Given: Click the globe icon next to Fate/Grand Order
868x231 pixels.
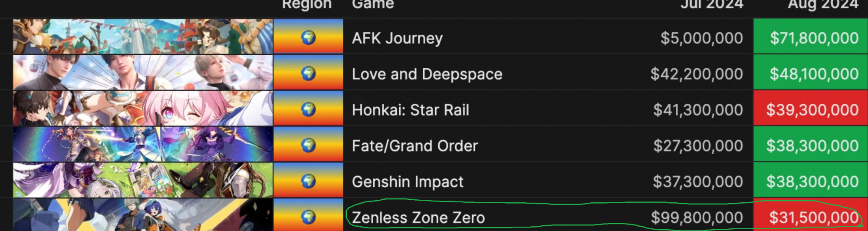Looking at the screenshot, I should [309, 145].
